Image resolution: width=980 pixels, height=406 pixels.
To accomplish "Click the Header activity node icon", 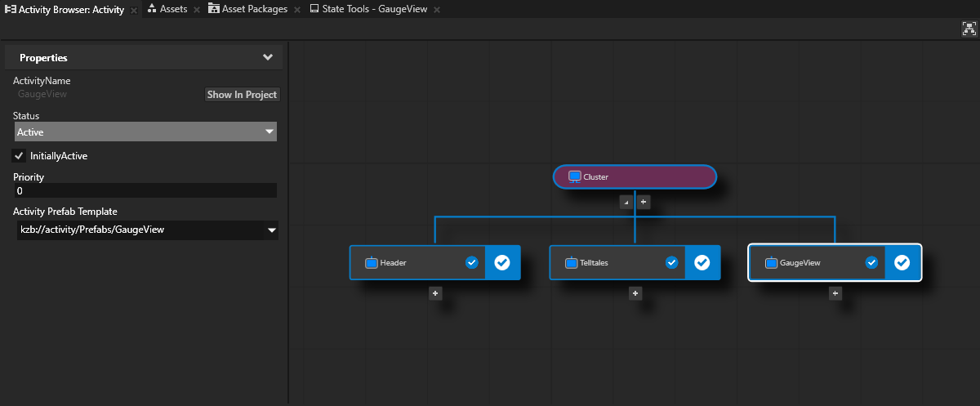I will coord(372,263).
